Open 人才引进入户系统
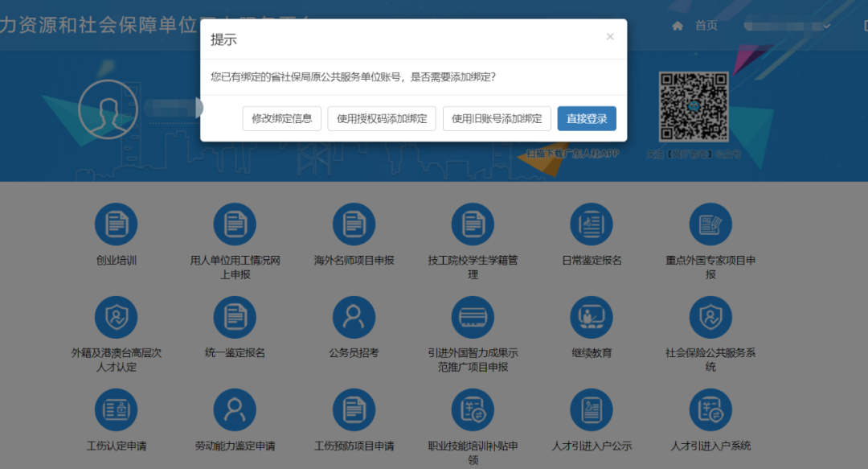Screen dimensions: 868x469 pos(710,409)
